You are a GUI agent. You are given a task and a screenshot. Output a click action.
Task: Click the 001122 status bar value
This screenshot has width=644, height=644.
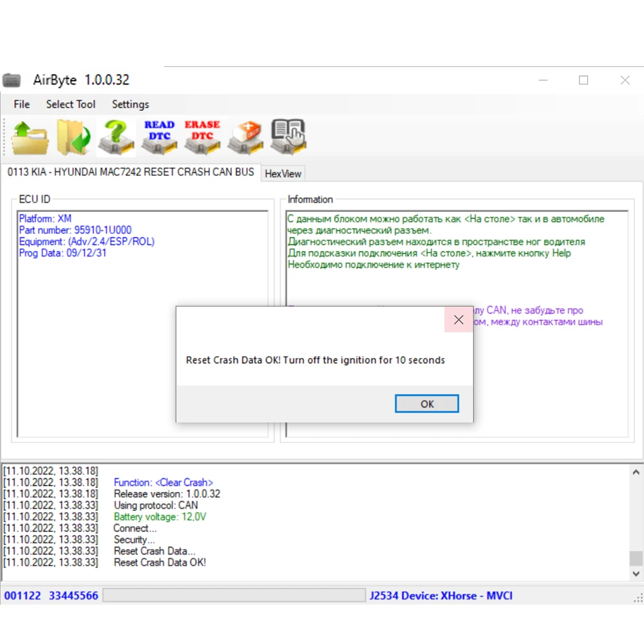23,596
